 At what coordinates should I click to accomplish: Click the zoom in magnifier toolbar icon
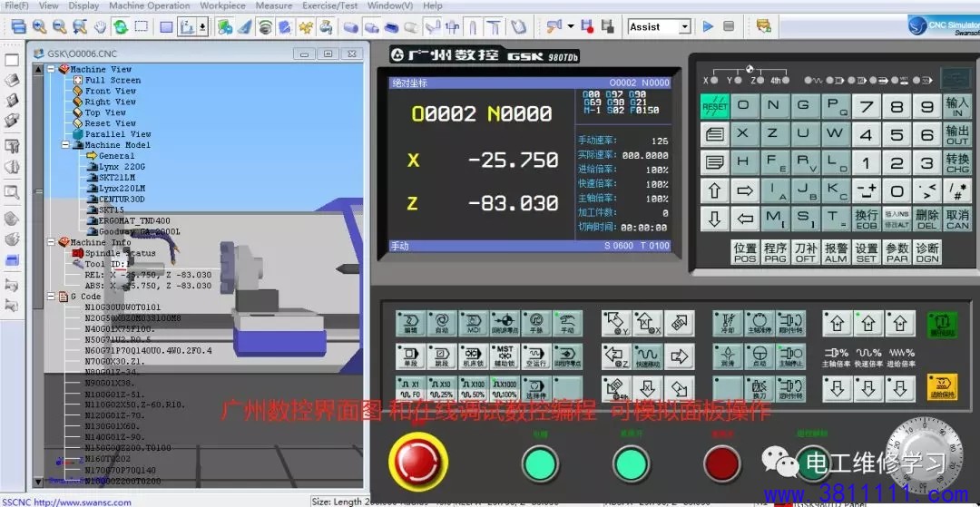click(x=39, y=26)
